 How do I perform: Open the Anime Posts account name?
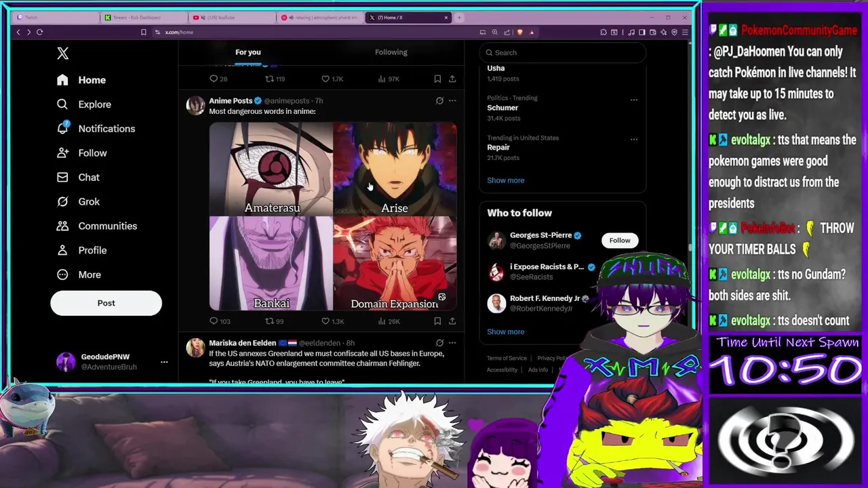[x=231, y=101]
